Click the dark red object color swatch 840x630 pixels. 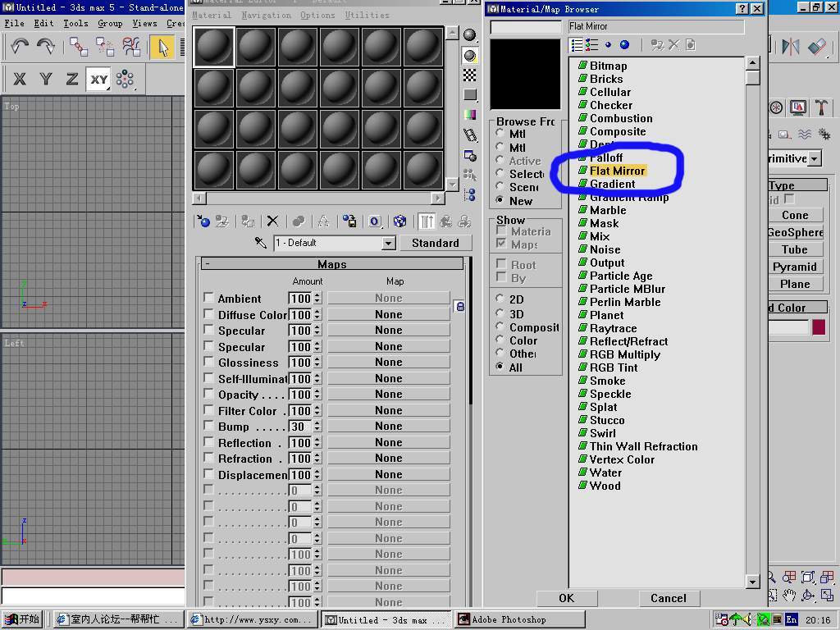tap(819, 326)
